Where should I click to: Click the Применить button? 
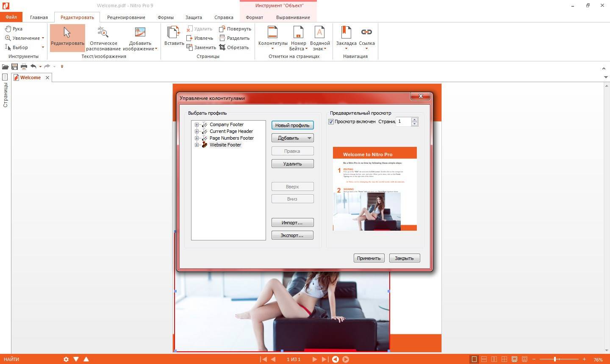coord(369,258)
